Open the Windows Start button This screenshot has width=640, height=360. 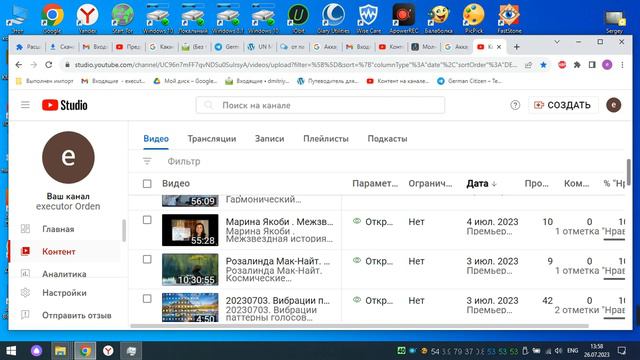(x=11, y=351)
